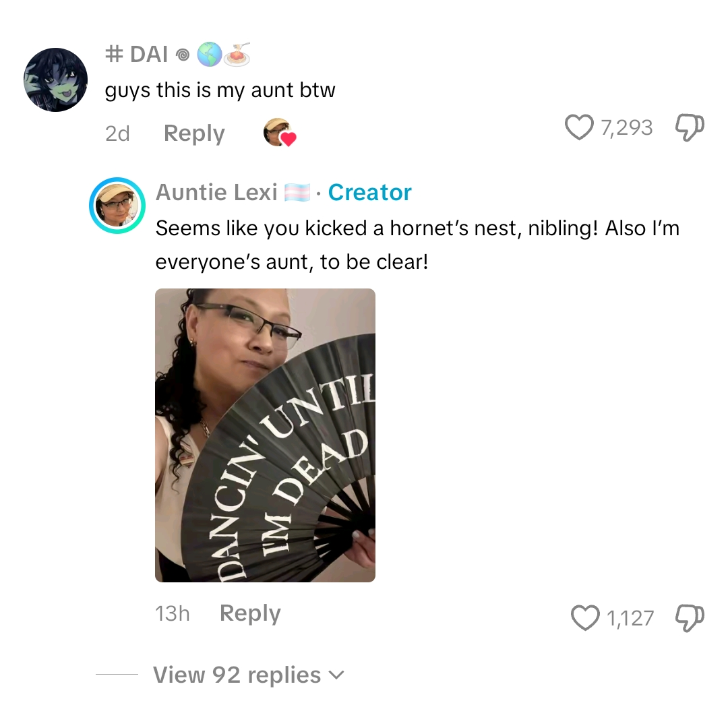Open the DAI commenter's profile avatar
This screenshot has width=728, height=705.
tap(56, 80)
